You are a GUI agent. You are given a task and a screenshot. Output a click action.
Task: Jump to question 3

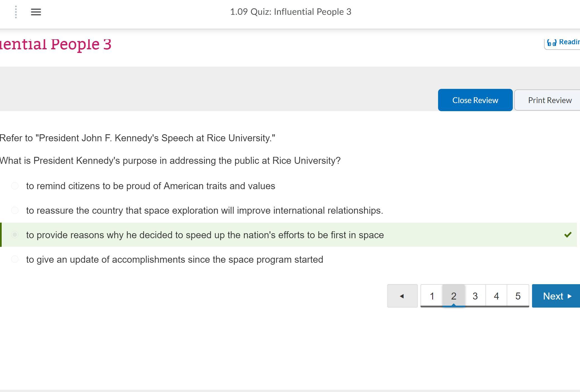coord(475,296)
